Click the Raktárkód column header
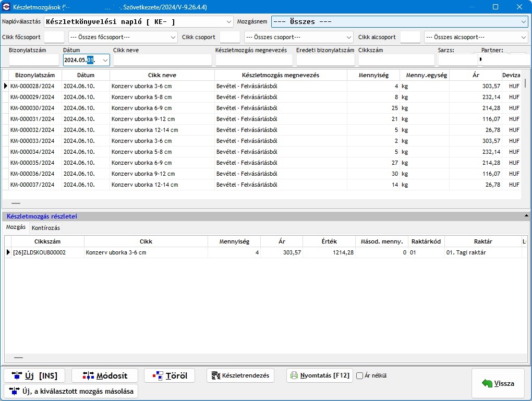 (x=426, y=241)
